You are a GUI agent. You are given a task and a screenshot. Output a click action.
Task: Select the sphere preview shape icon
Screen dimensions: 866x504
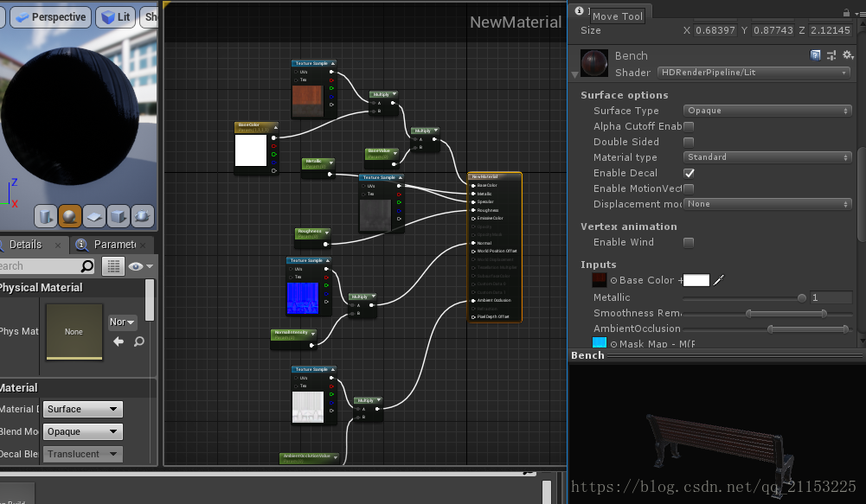69,216
